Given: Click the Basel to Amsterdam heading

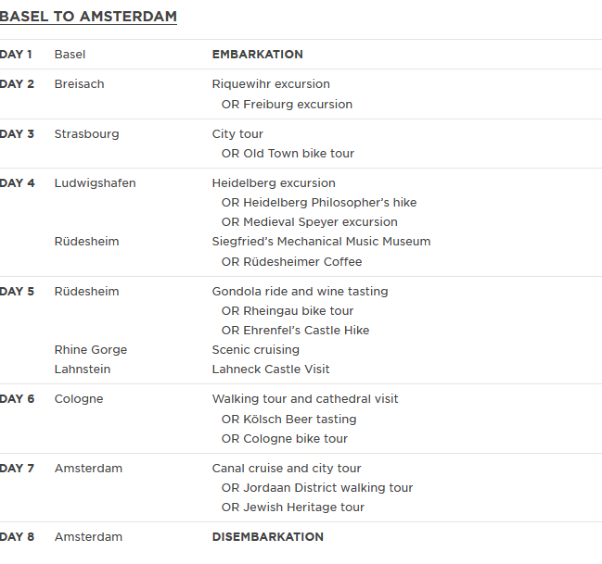Looking at the screenshot, I should tap(88, 17).
